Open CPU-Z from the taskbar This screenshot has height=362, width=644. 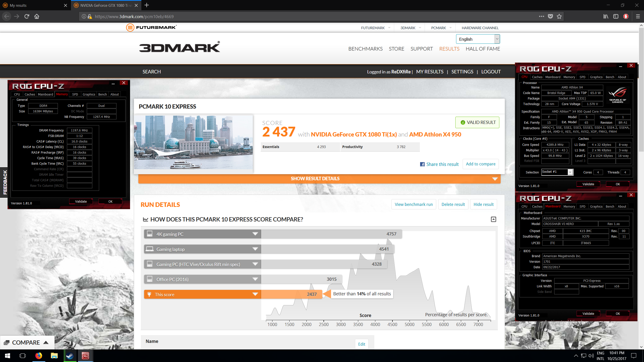[x=85, y=356]
